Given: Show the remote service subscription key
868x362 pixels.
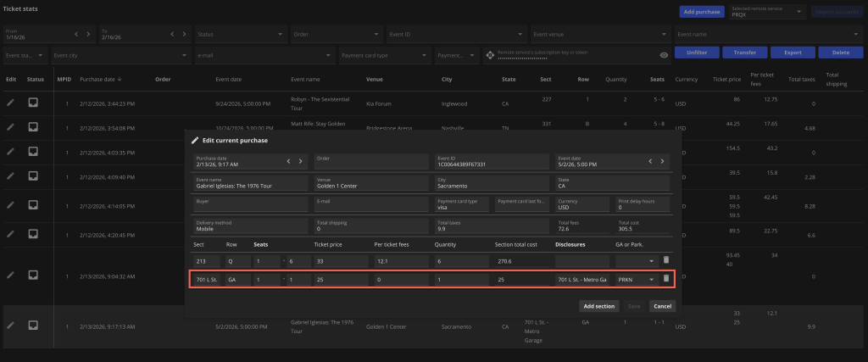Looking at the screenshot, I should (664, 55).
